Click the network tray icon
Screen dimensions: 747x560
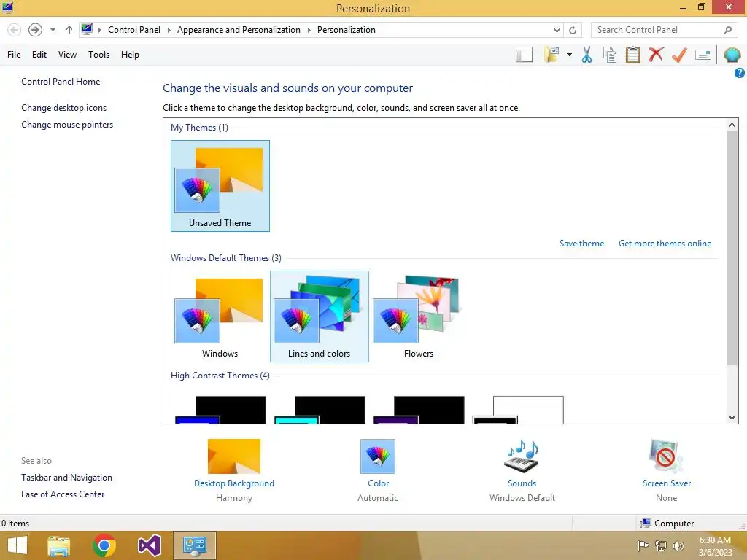pos(661,545)
